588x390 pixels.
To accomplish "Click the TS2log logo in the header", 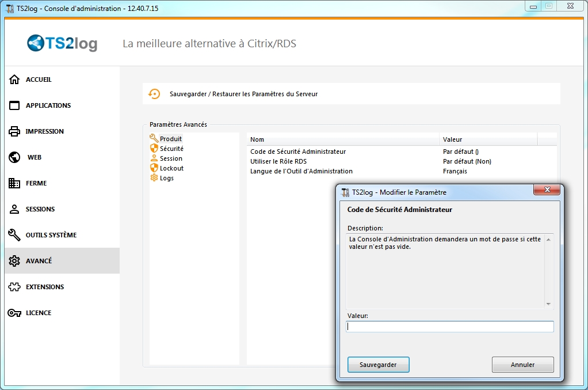I will 62,43.
